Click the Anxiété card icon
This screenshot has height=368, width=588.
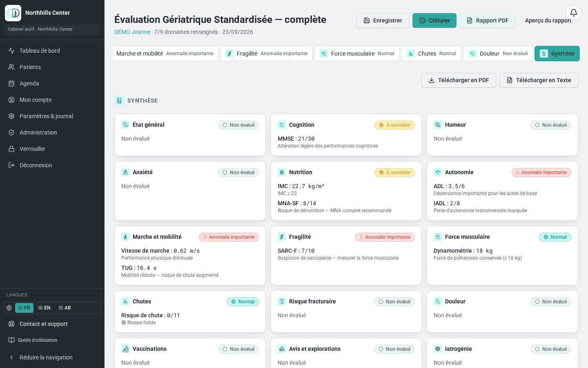pyautogui.click(x=125, y=172)
